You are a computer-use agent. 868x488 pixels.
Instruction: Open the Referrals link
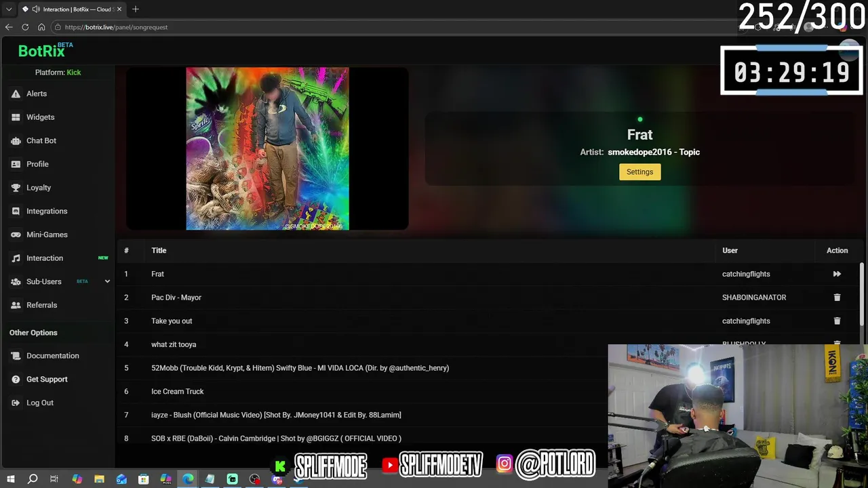(41, 305)
